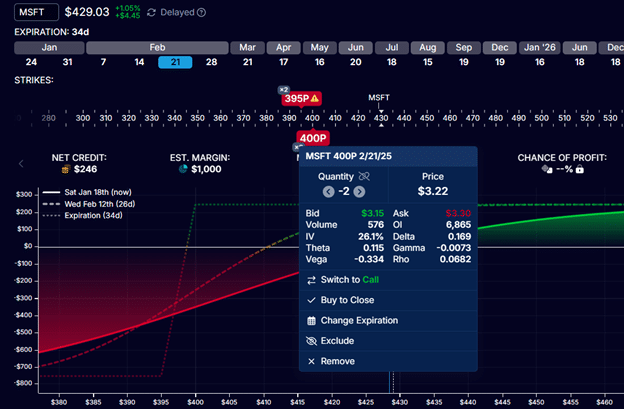Click the checkmark icon of Buy to Close
The width and height of the screenshot is (624, 409).
(311, 300)
